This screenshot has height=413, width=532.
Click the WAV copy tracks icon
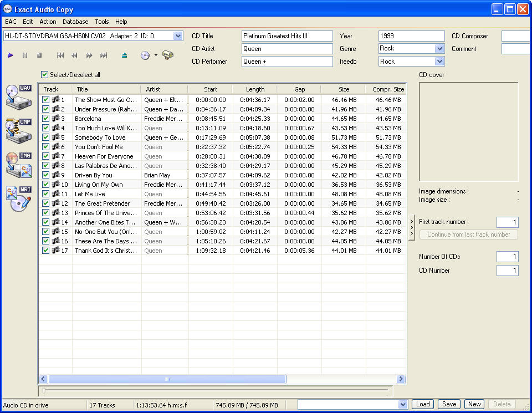click(18, 96)
